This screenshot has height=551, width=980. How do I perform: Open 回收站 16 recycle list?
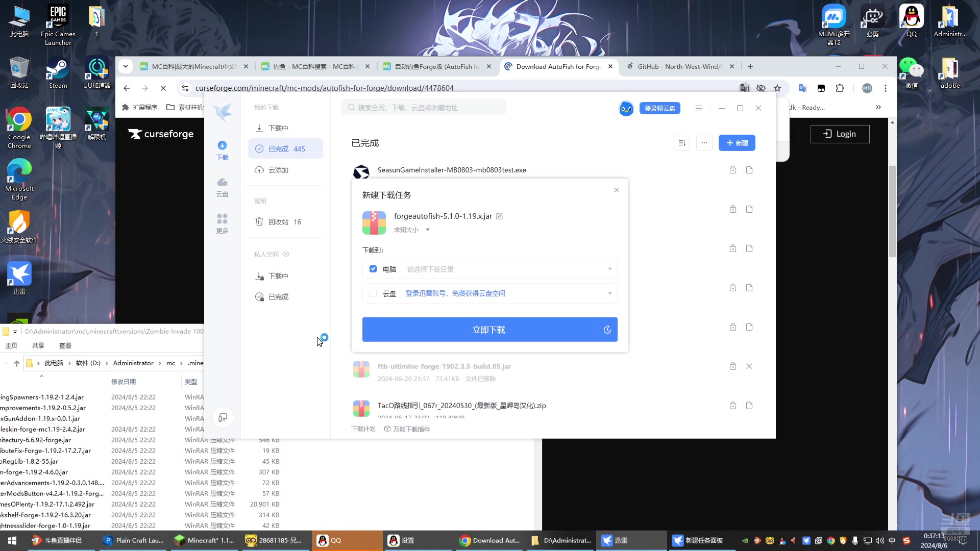(x=285, y=222)
